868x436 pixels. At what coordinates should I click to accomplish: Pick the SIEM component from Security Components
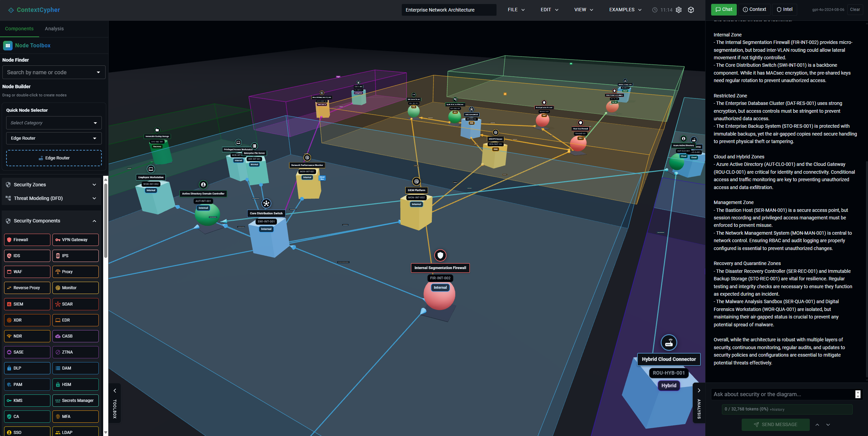pyautogui.click(x=27, y=304)
